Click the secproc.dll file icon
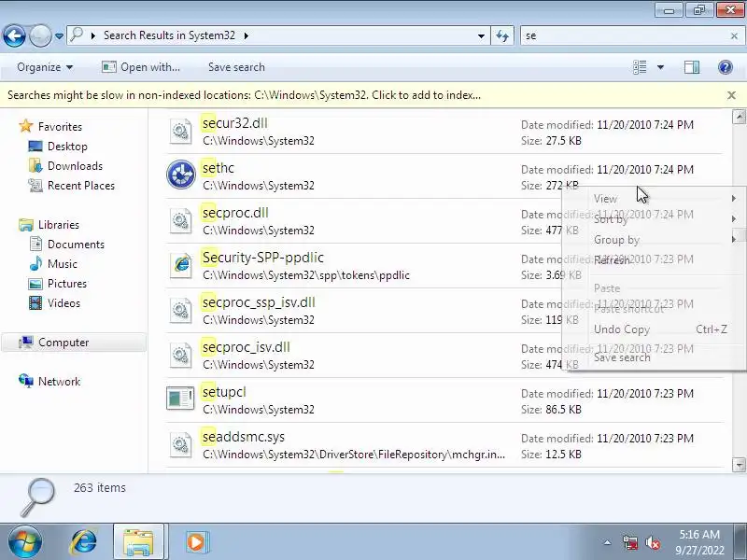Image resolution: width=747 pixels, height=560 pixels. [180, 220]
